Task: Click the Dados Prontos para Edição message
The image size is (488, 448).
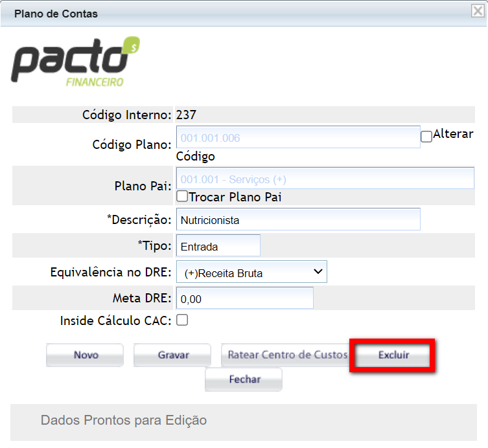Action: (x=124, y=420)
